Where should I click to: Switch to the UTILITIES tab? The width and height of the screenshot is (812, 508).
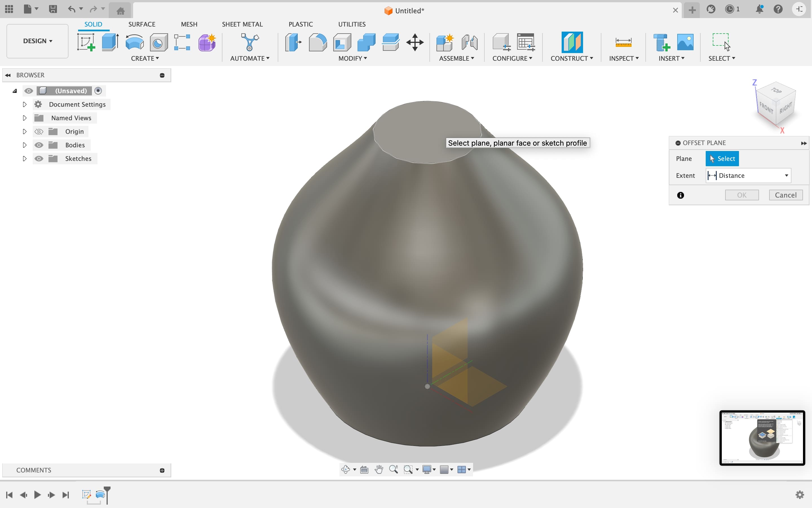tap(352, 24)
